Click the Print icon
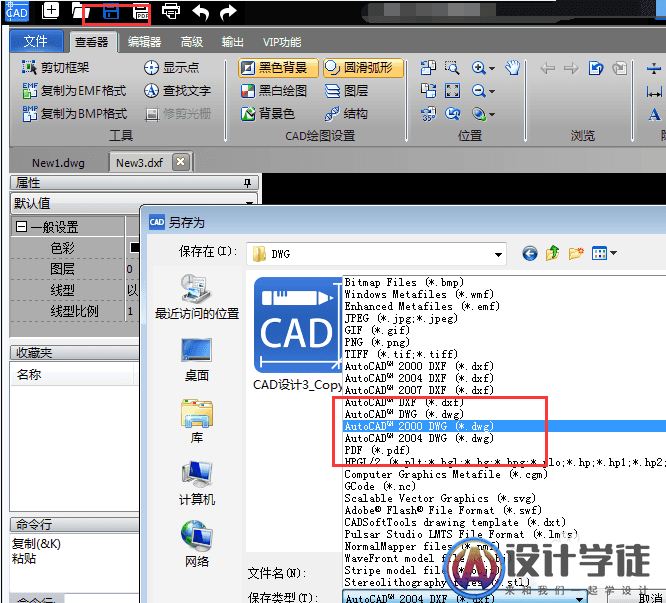Viewport: 666px width, 603px height. (171, 11)
